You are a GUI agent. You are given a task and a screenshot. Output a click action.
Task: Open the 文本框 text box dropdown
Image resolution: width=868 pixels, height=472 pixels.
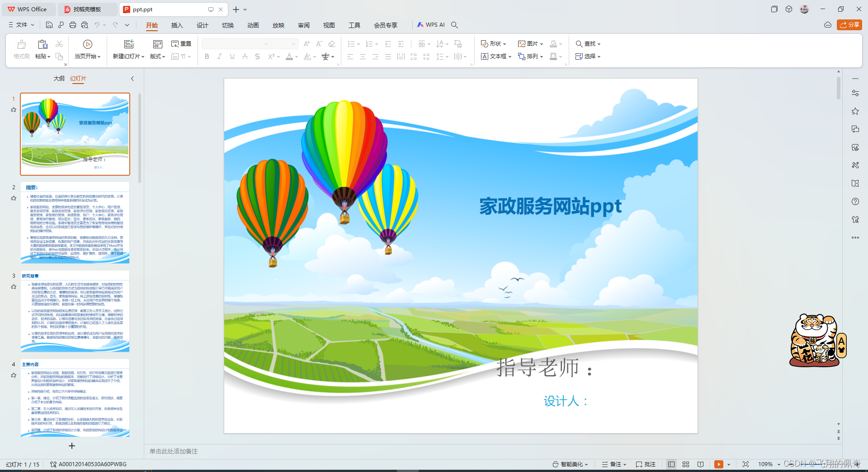coord(496,56)
